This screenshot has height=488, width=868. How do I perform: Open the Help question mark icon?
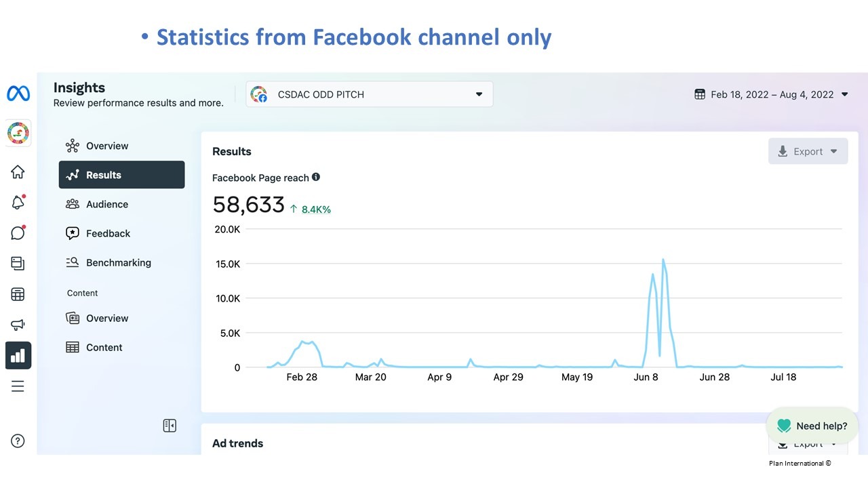click(18, 441)
